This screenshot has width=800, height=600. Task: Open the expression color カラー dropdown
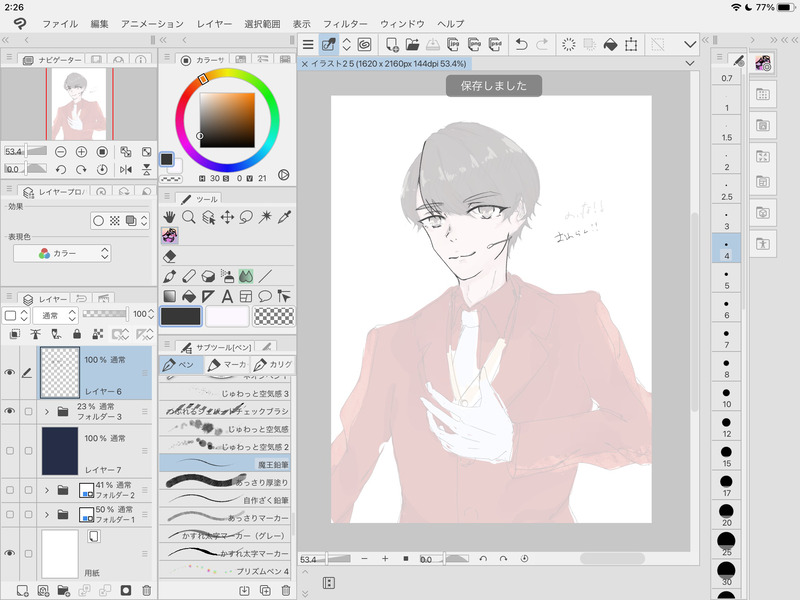(x=62, y=253)
